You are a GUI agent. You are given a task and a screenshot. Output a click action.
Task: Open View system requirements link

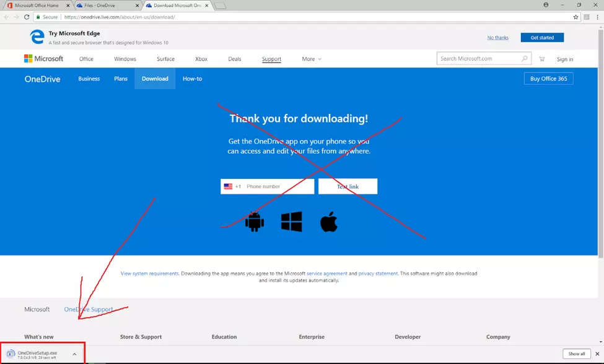(x=149, y=274)
